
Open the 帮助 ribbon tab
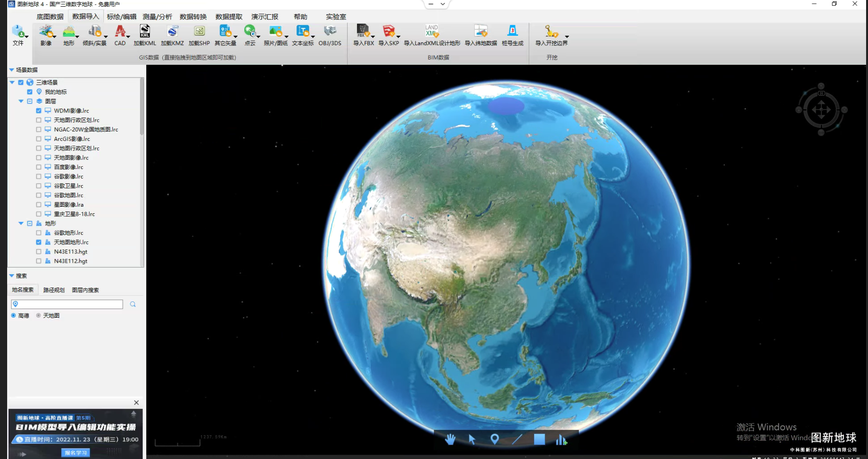point(300,17)
